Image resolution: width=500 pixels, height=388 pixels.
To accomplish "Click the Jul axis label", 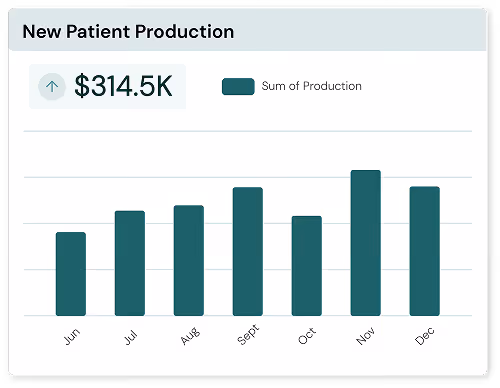I will (x=130, y=337).
